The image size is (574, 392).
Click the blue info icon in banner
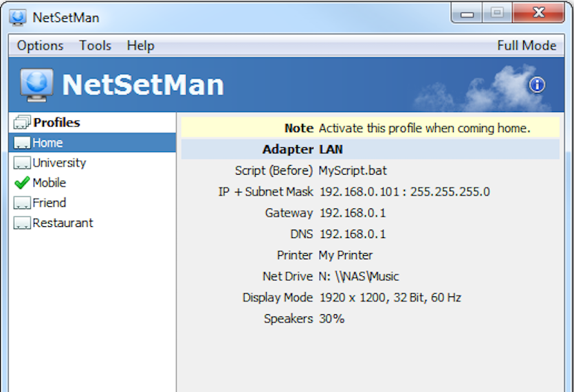click(537, 85)
